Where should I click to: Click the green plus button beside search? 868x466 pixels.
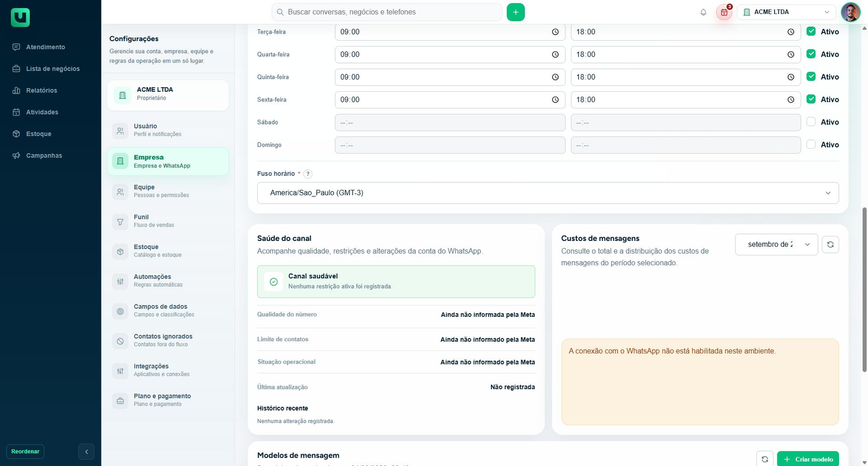(x=515, y=12)
